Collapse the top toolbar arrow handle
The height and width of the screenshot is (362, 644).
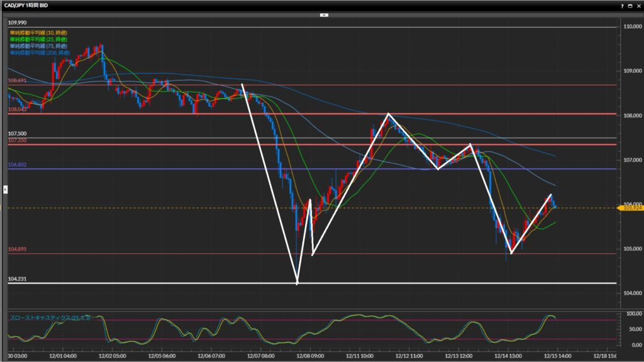click(x=323, y=14)
